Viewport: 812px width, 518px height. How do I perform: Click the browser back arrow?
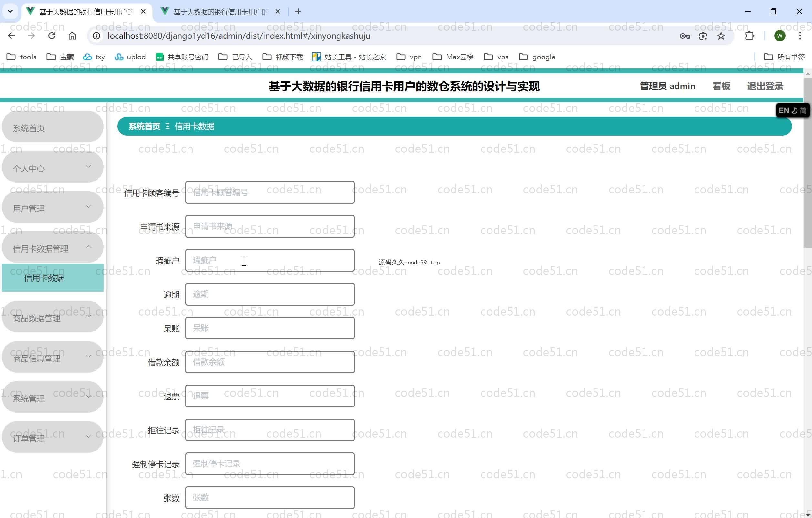tap(11, 36)
